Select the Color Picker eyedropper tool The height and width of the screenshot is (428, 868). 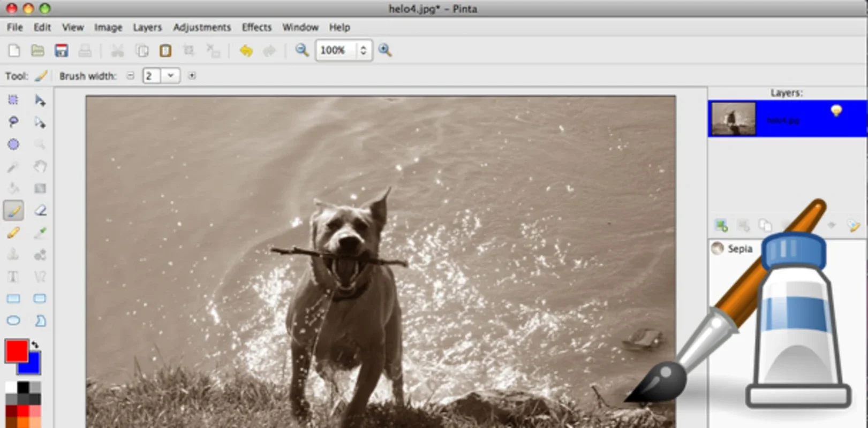coord(40,233)
